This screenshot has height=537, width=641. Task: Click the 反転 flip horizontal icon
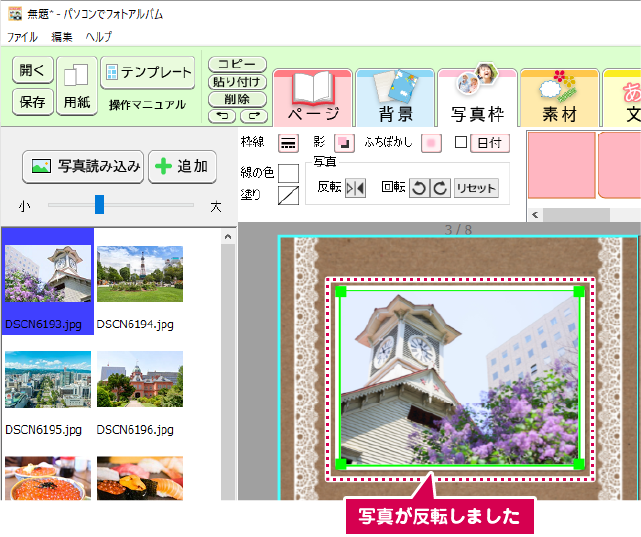click(x=355, y=188)
